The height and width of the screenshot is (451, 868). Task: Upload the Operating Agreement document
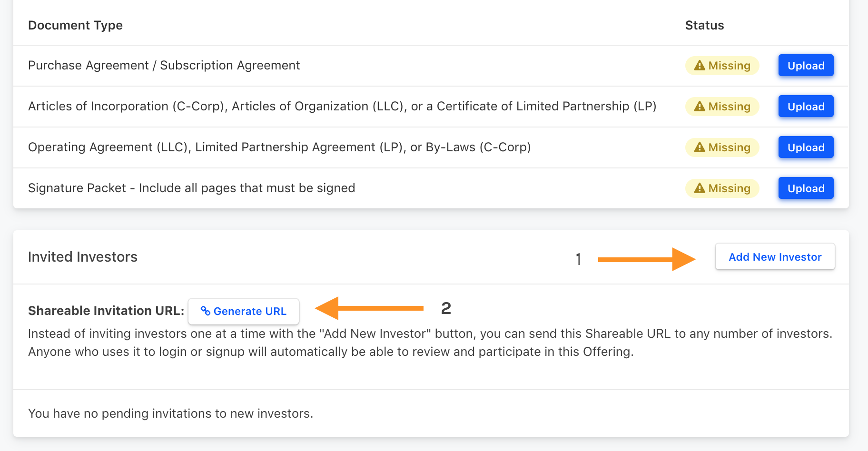tap(806, 147)
